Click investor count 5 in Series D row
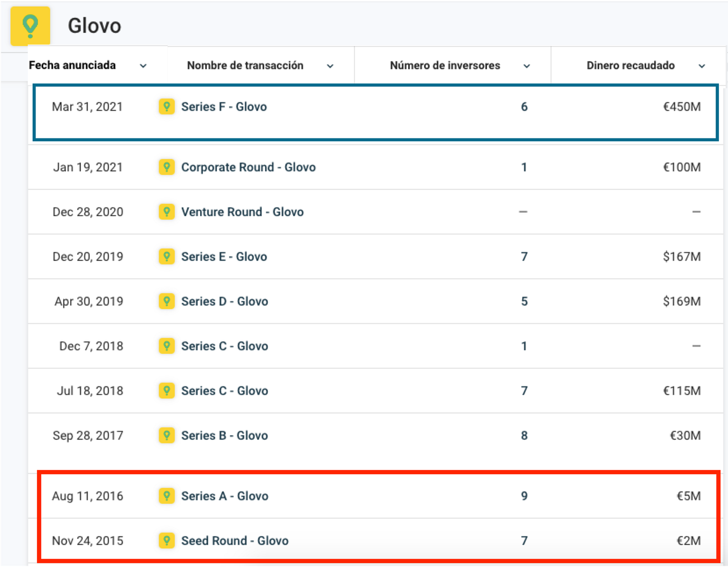728x570 pixels. tap(524, 301)
